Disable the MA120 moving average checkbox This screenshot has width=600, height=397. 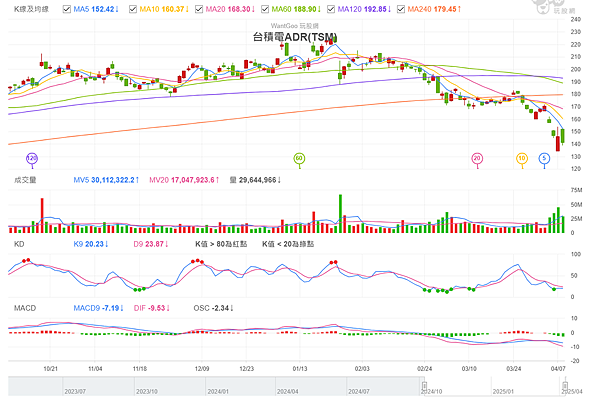click(x=331, y=9)
